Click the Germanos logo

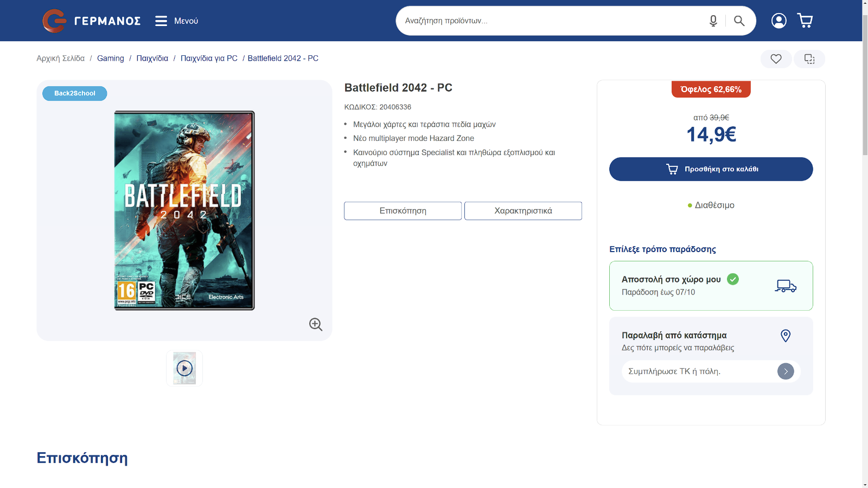92,21
